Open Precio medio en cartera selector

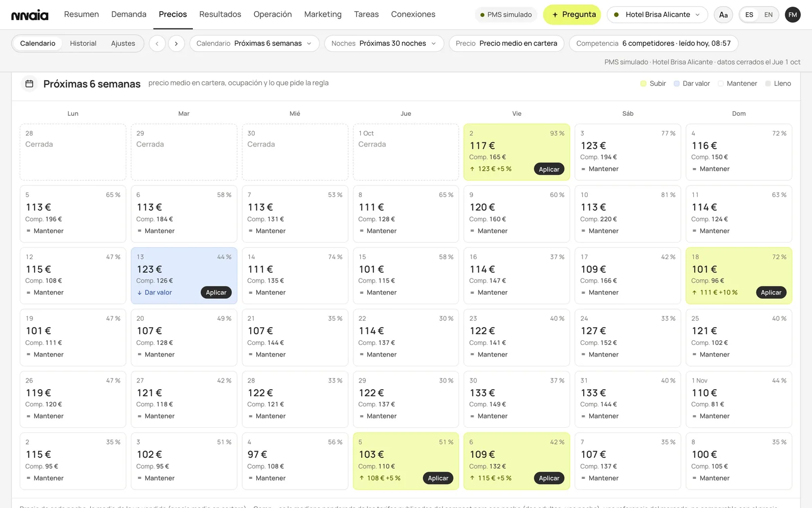coord(506,44)
